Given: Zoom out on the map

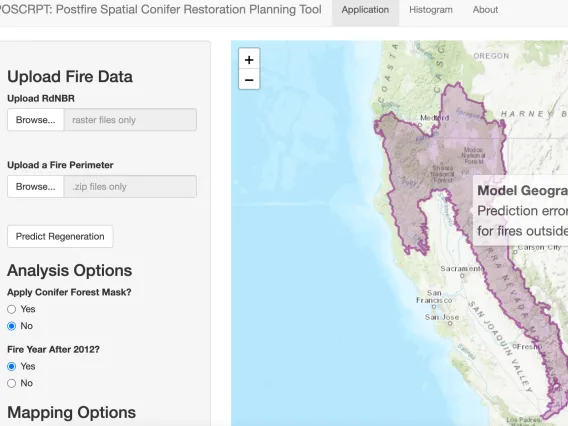Looking at the screenshot, I should (x=249, y=79).
